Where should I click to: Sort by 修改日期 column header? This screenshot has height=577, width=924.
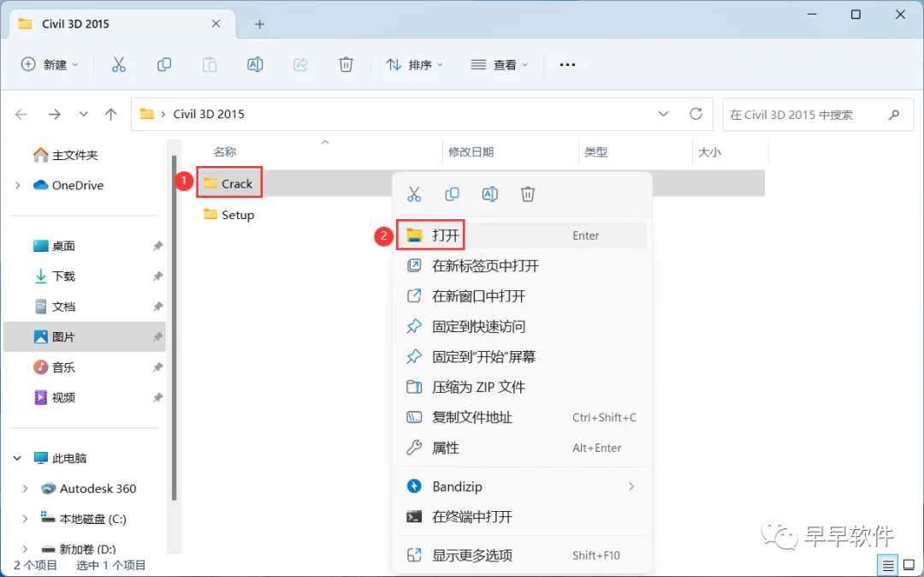point(471,152)
